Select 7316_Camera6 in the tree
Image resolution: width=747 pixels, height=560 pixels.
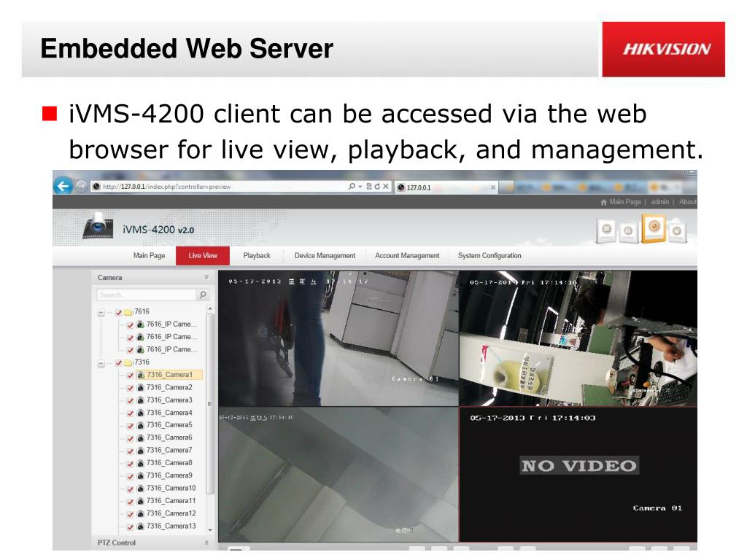(169, 437)
